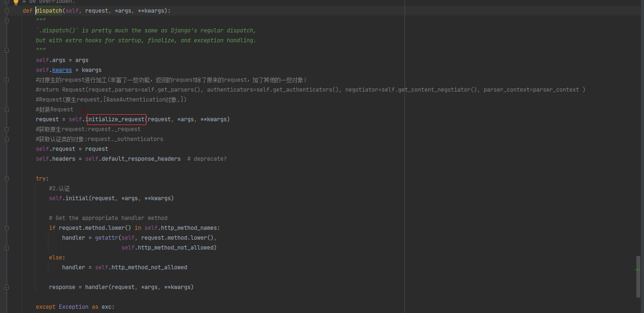Collapse the dispatch method definition fold
644x313 pixels.
(x=7, y=10)
